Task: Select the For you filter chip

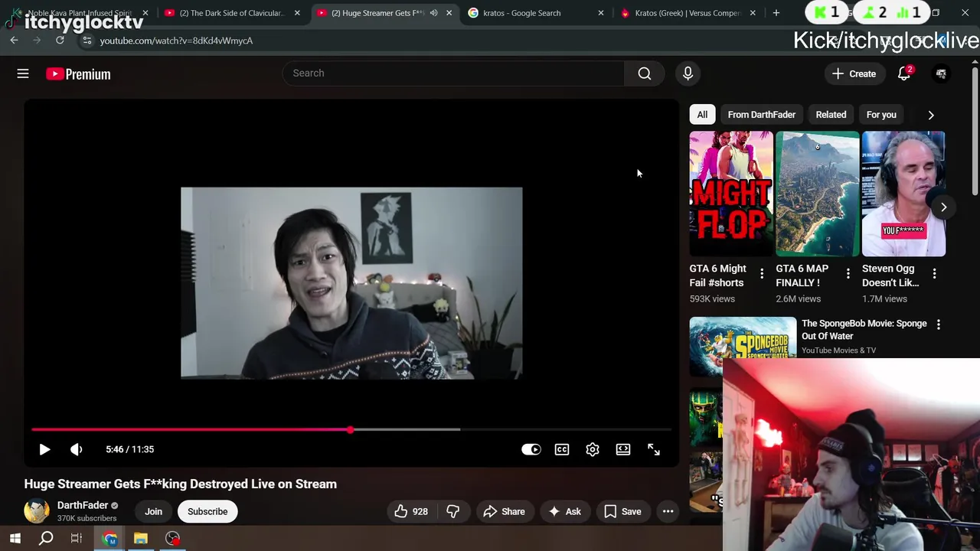Action: (881, 115)
